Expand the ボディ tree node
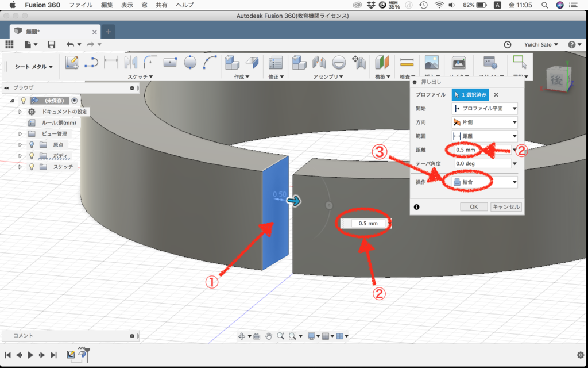The image size is (588, 368). click(x=20, y=155)
